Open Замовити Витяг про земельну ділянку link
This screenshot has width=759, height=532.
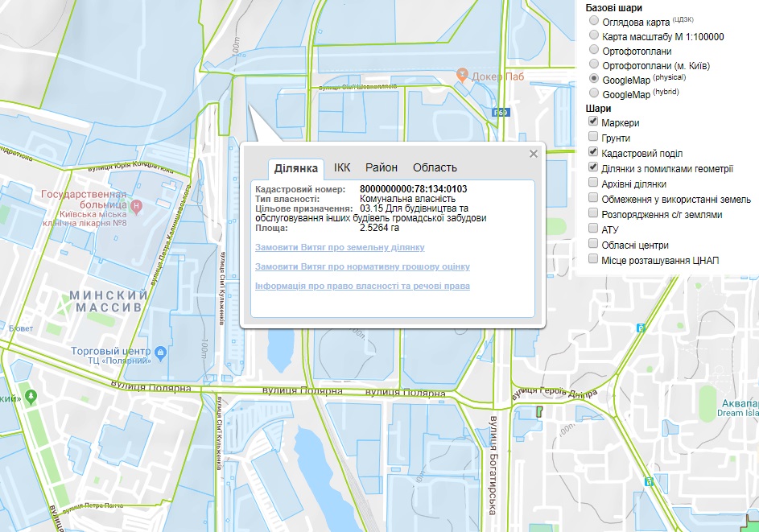point(340,247)
